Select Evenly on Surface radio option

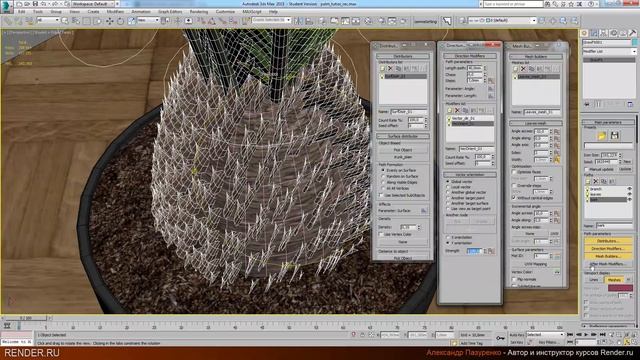click(383, 170)
